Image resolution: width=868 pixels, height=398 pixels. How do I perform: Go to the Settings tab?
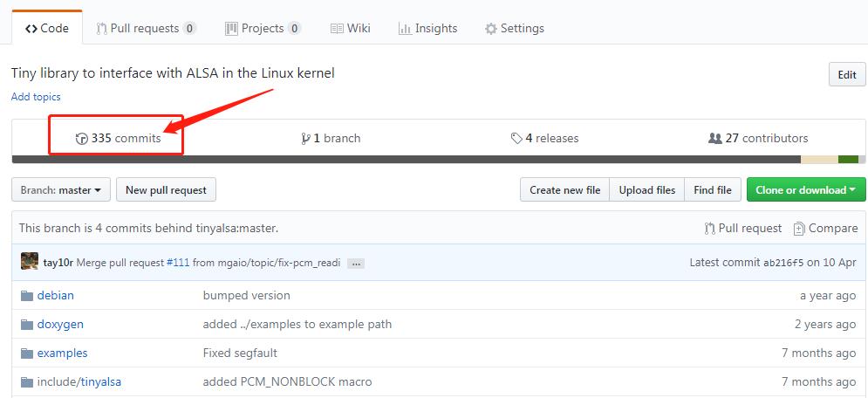[x=515, y=28]
